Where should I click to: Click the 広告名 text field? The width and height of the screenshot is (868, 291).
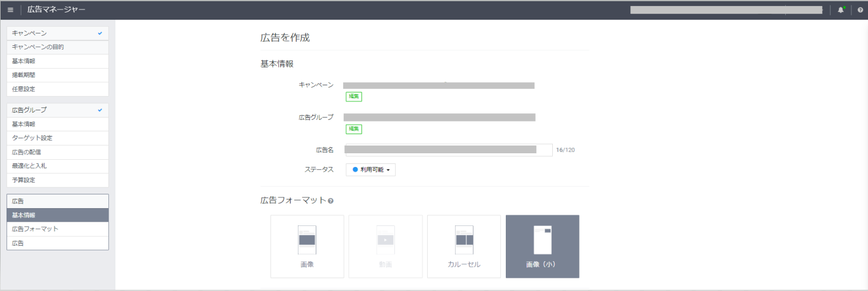[x=448, y=150]
